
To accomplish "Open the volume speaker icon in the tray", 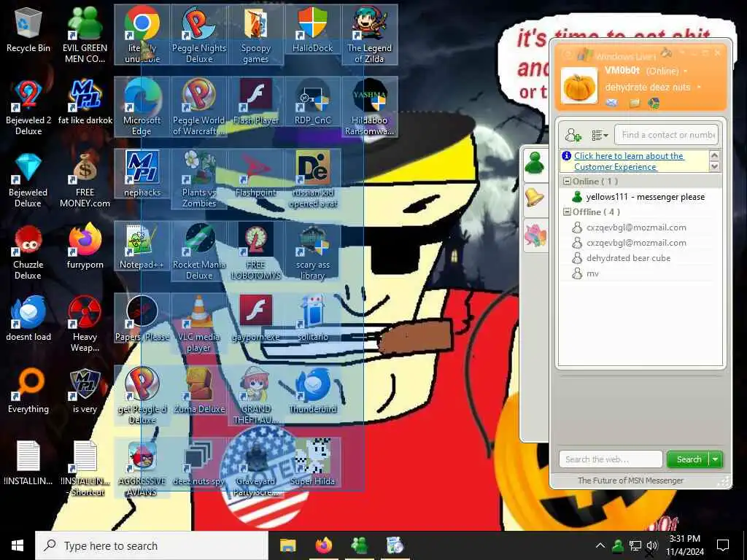I will click(652, 545).
